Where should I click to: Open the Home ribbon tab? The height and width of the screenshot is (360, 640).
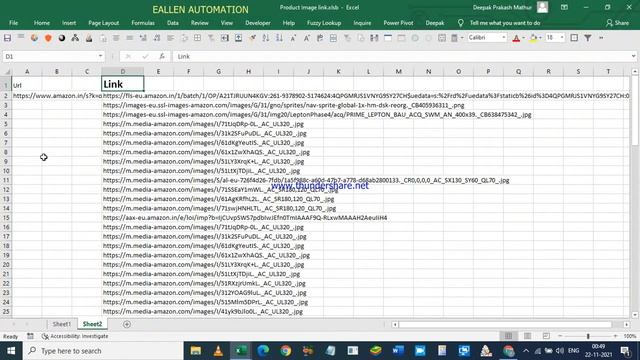tap(42, 23)
